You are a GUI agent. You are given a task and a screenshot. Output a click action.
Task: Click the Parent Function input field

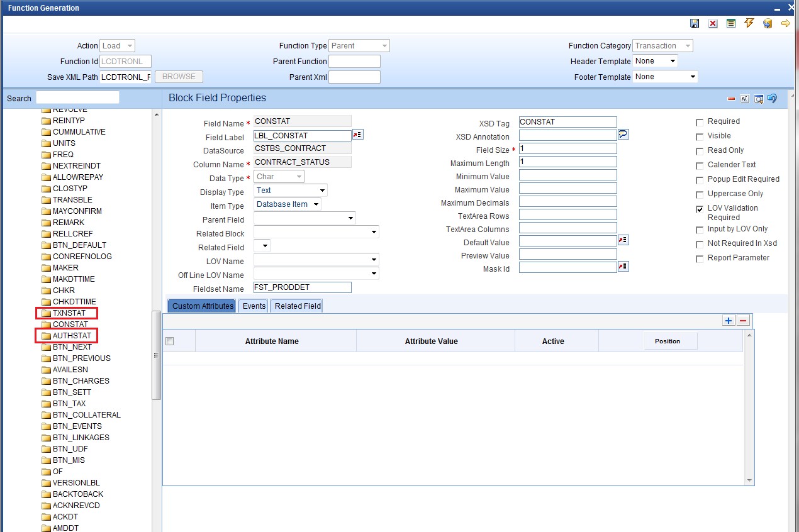355,61
